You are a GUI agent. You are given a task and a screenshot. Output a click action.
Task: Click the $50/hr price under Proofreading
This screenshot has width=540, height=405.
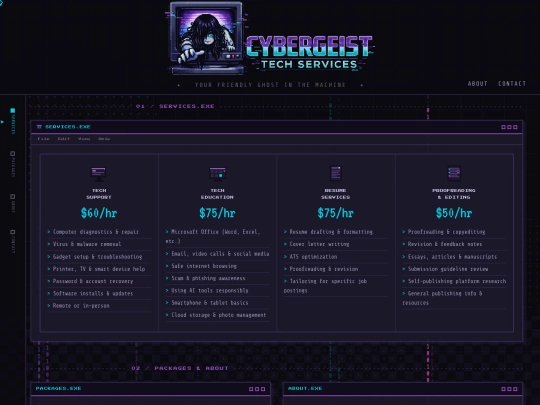point(454,213)
